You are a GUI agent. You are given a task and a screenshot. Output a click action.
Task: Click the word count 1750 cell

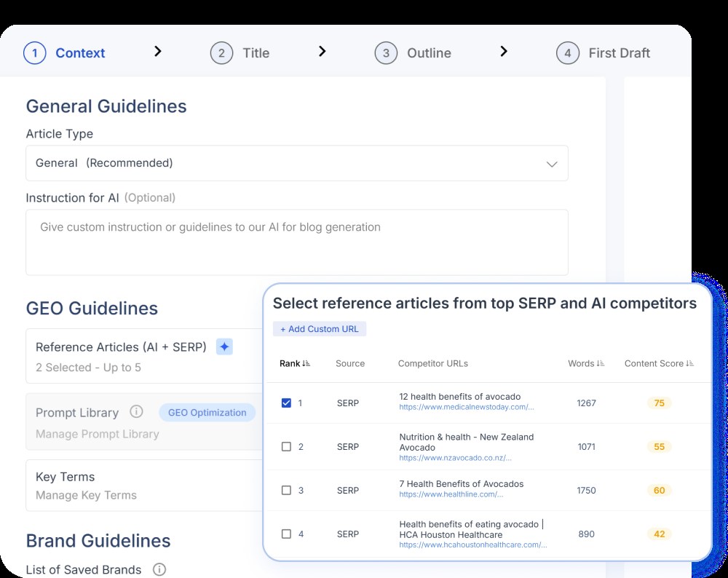(586, 490)
